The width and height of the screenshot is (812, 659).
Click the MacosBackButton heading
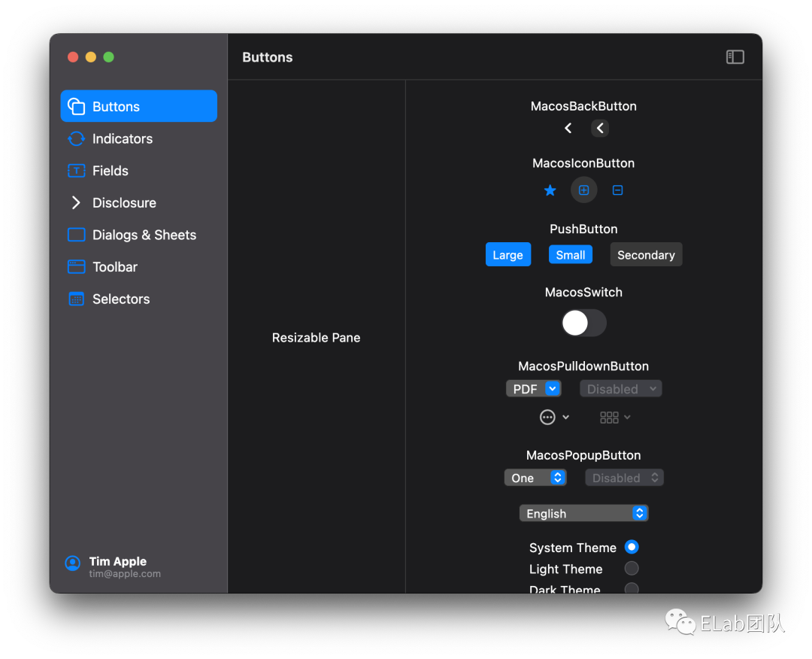583,106
